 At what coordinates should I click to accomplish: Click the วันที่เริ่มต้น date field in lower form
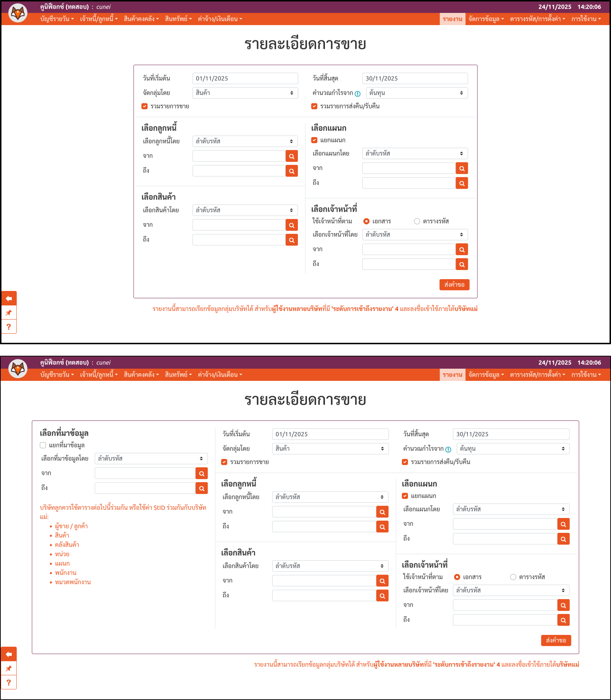(x=330, y=434)
